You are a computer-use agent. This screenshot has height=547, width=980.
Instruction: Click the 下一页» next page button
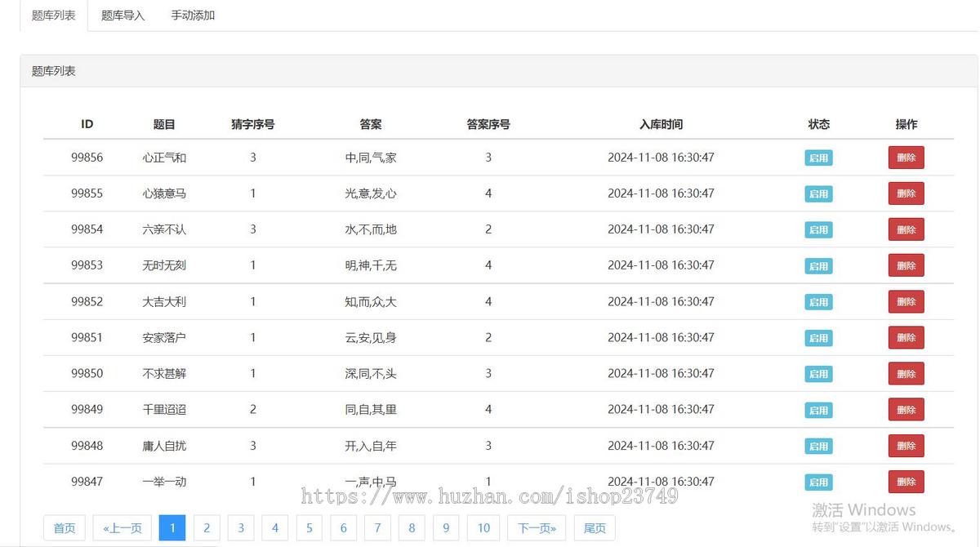[x=537, y=528]
